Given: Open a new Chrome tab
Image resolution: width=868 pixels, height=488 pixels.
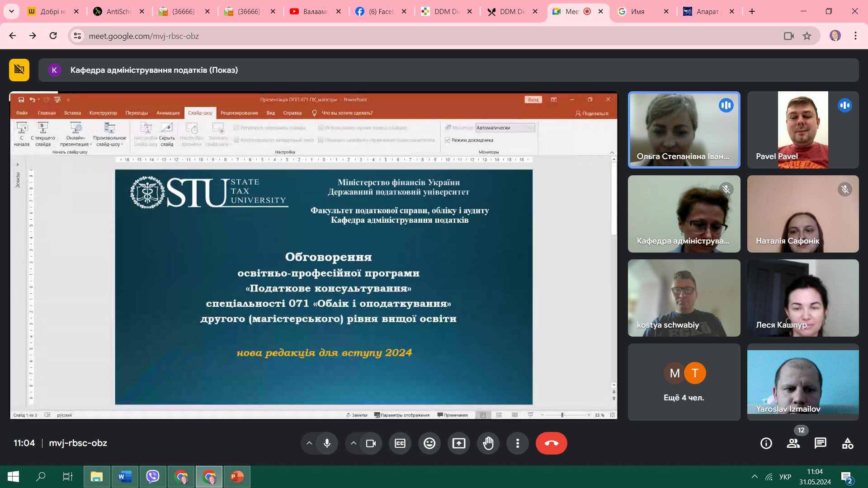Looking at the screenshot, I should click(752, 11).
